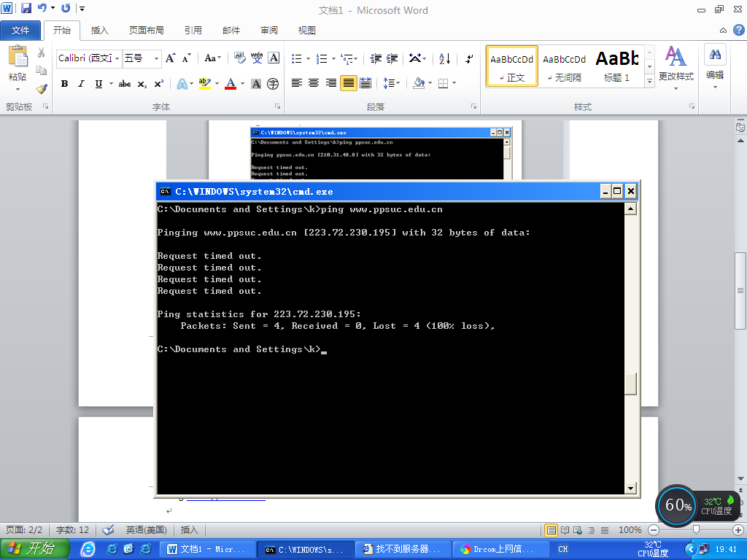Open the Calibri font name dropdown

pyautogui.click(x=117, y=58)
